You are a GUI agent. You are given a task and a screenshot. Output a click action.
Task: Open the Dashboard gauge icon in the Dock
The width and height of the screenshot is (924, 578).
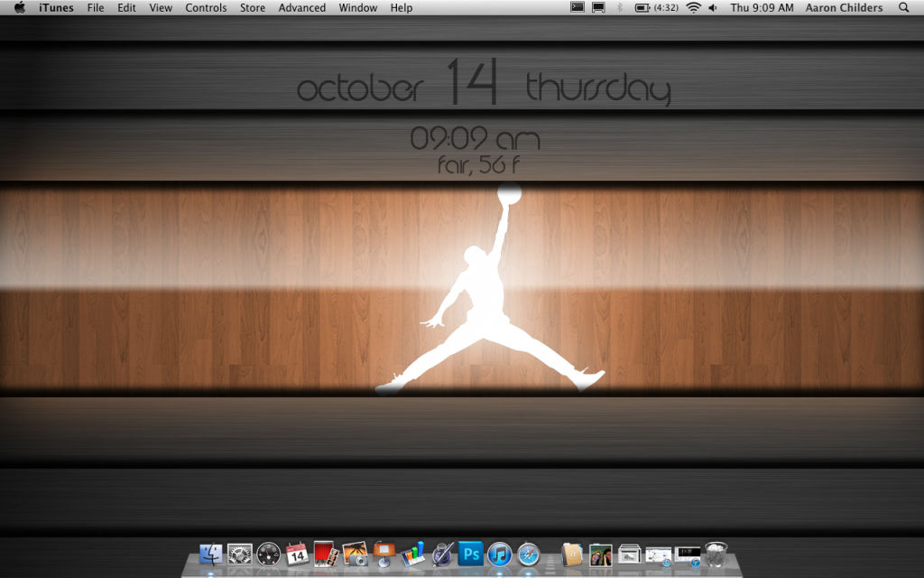(269, 555)
